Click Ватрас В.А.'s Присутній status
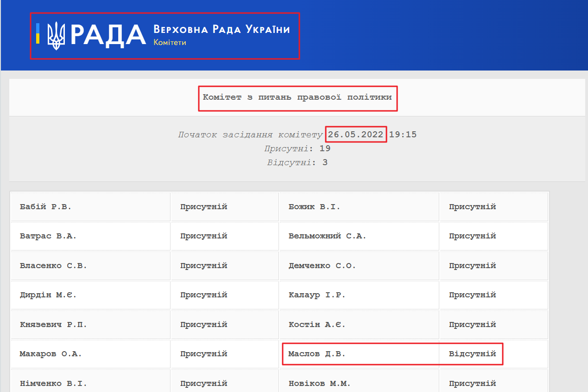Screen dimensions: 588x392 (x=204, y=236)
